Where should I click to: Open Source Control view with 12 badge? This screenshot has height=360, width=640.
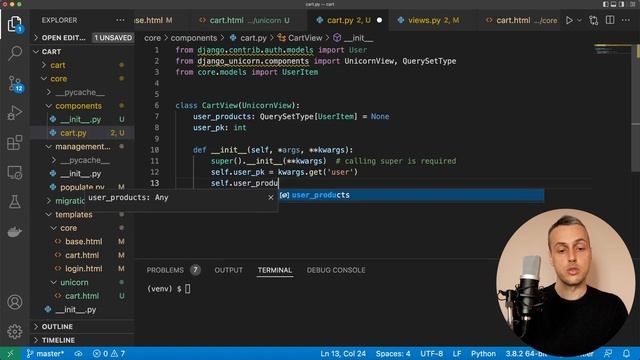point(15,83)
